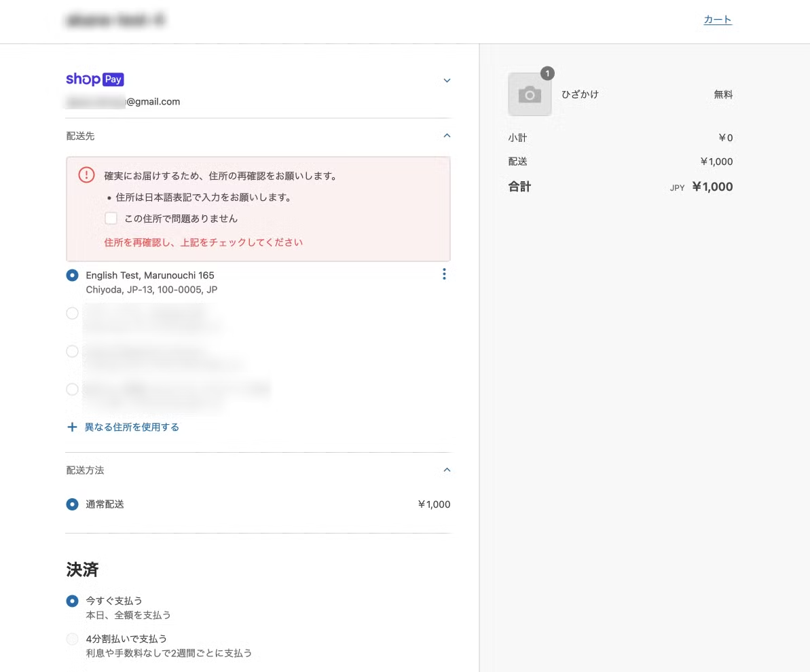Click the item quantity badge on the product image
Viewport: 810px width, 672px height.
(x=547, y=73)
